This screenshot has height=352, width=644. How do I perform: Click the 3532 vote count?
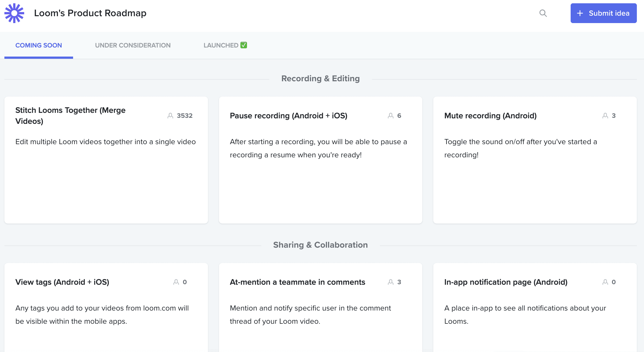click(185, 116)
